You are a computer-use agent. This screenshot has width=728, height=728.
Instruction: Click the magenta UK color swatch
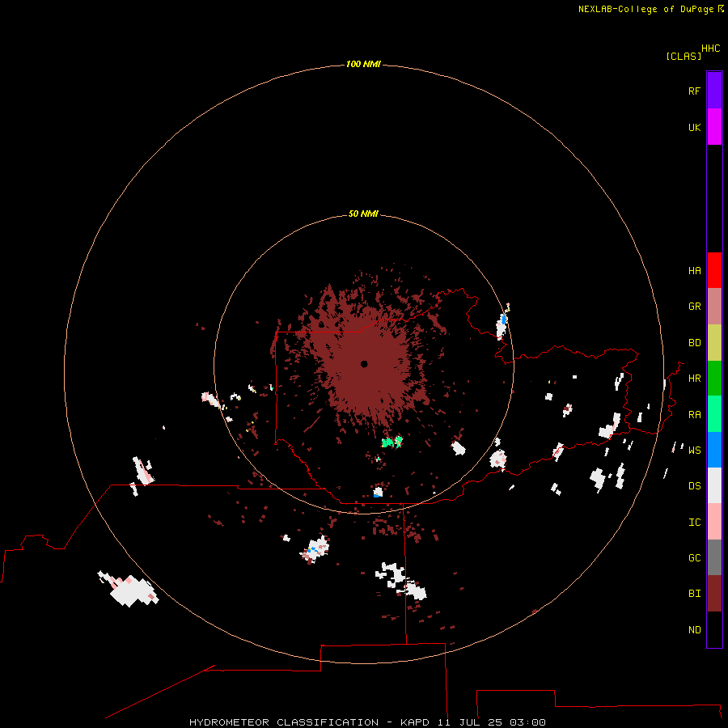point(714,127)
